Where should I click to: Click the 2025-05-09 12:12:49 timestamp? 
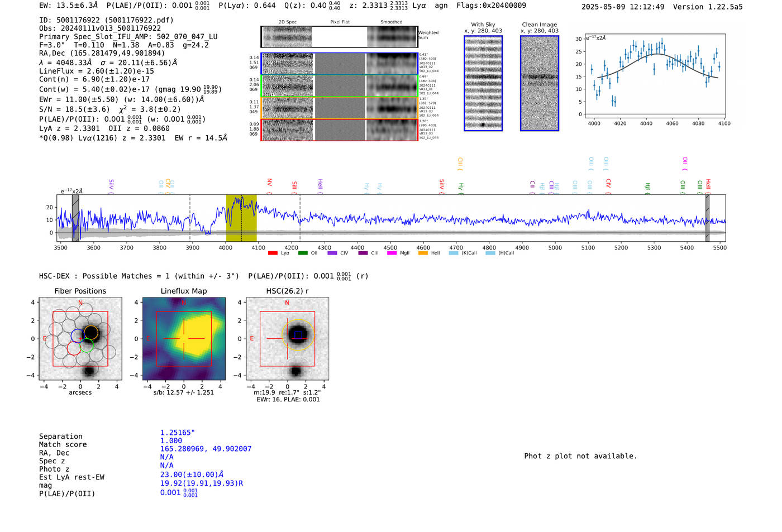click(x=623, y=7)
